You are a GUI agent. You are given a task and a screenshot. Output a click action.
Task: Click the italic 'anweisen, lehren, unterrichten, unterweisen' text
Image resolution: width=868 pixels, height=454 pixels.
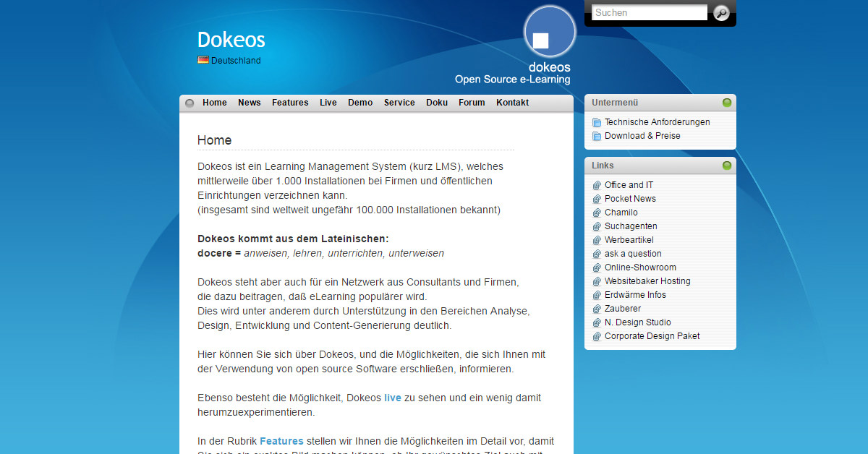344,253
